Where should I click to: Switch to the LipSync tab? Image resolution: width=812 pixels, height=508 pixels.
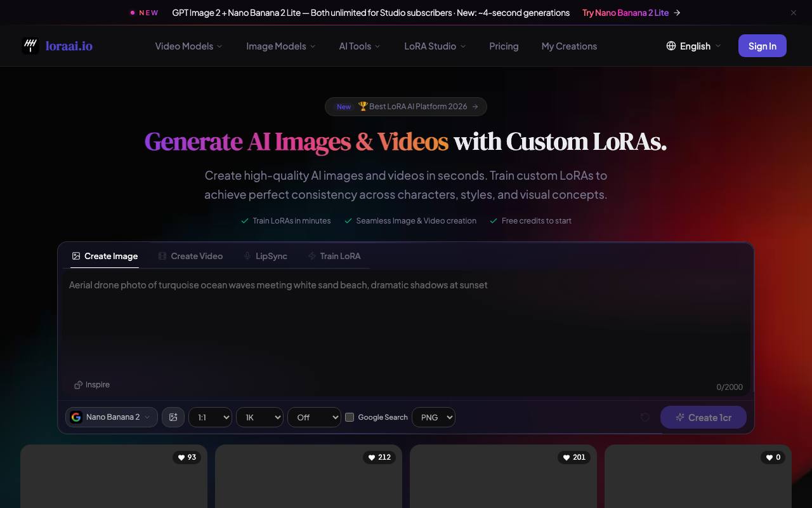coord(265,256)
